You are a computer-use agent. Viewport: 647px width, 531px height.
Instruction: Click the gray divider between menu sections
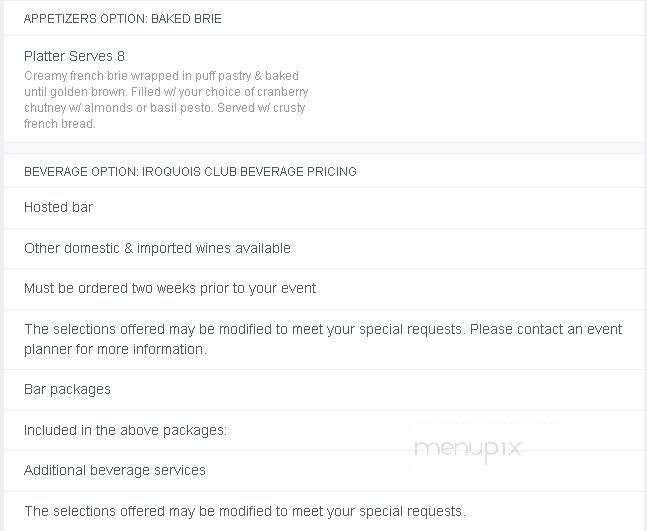click(x=324, y=148)
